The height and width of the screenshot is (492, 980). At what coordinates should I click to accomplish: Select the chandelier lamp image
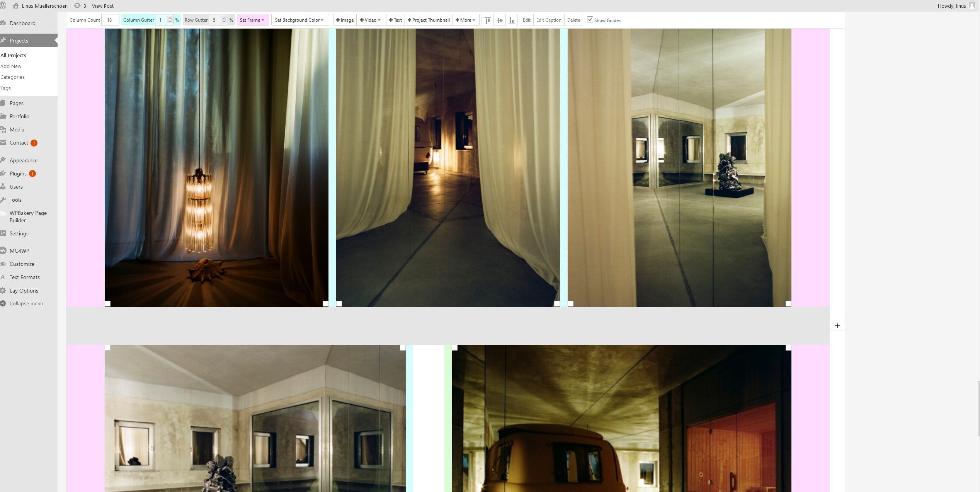(216, 167)
